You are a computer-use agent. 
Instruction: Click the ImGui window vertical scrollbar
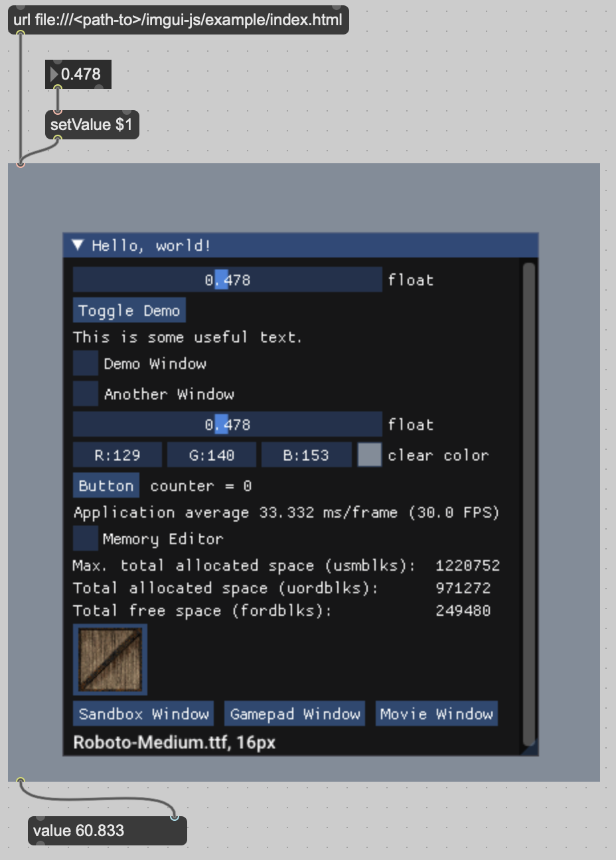(x=529, y=503)
